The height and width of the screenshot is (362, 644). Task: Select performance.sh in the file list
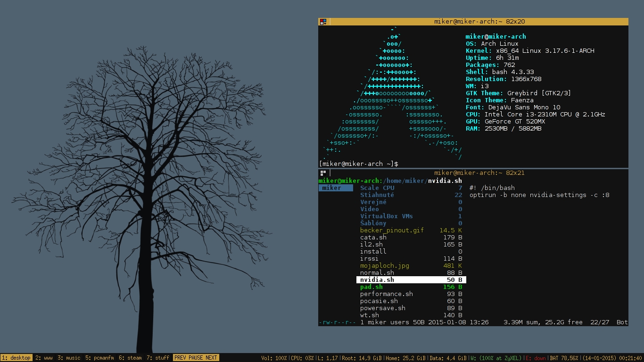click(411, 294)
